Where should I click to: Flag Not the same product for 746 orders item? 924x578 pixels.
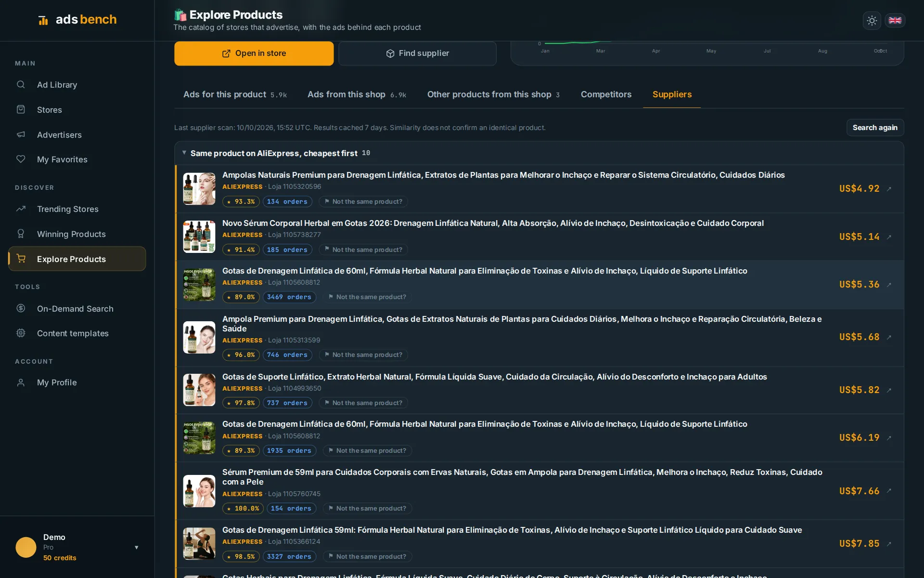pyautogui.click(x=363, y=355)
